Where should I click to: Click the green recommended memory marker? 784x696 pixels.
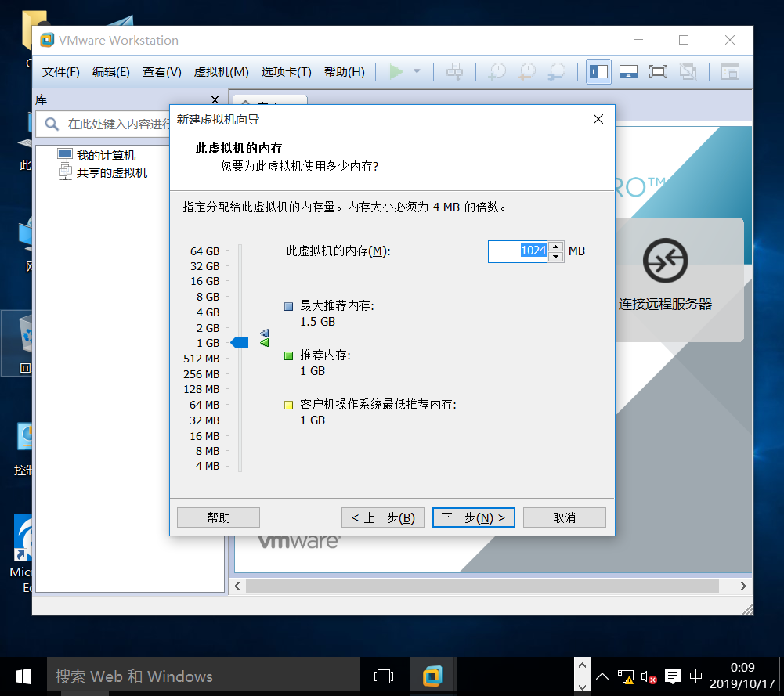click(x=265, y=343)
